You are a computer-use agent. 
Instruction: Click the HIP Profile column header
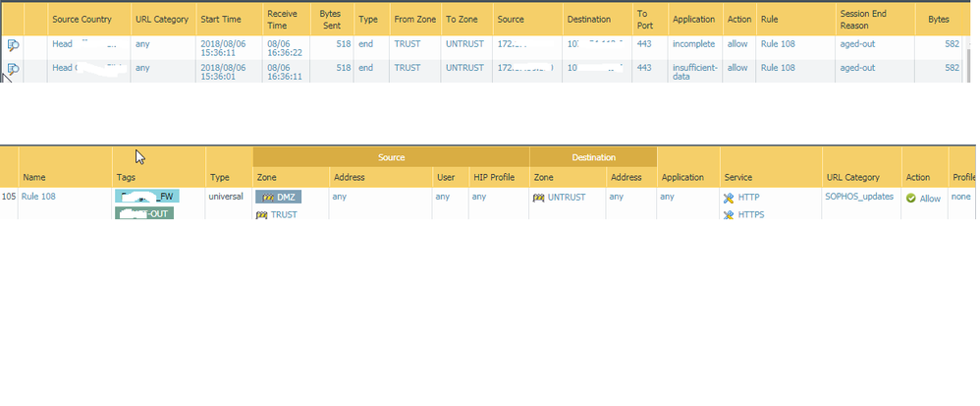tap(493, 177)
